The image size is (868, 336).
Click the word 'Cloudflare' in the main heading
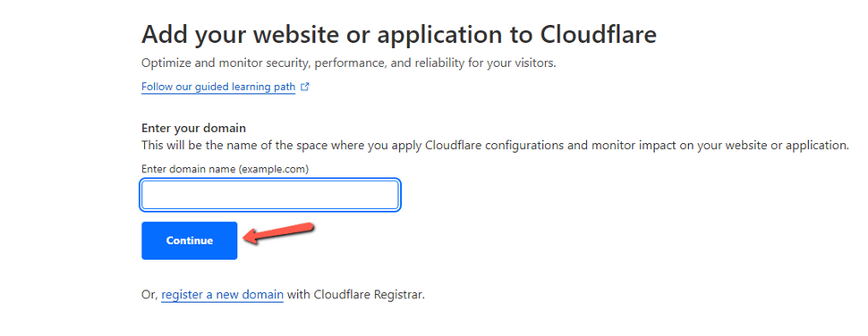pos(599,34)
